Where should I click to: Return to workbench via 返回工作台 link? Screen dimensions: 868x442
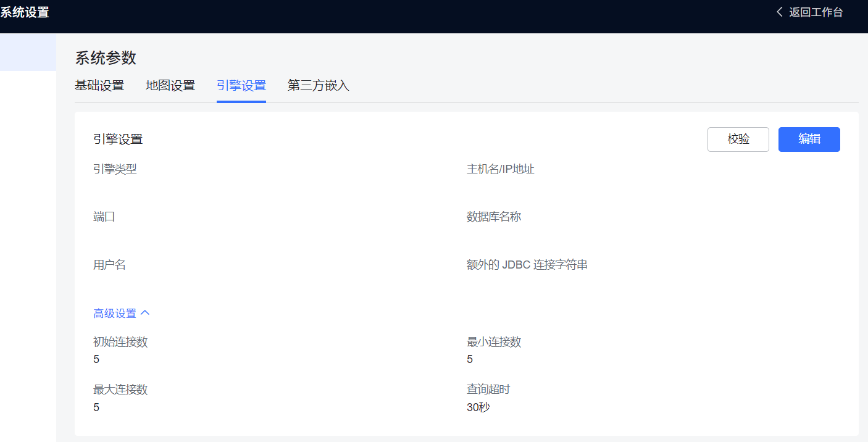[x=816, y=12]
